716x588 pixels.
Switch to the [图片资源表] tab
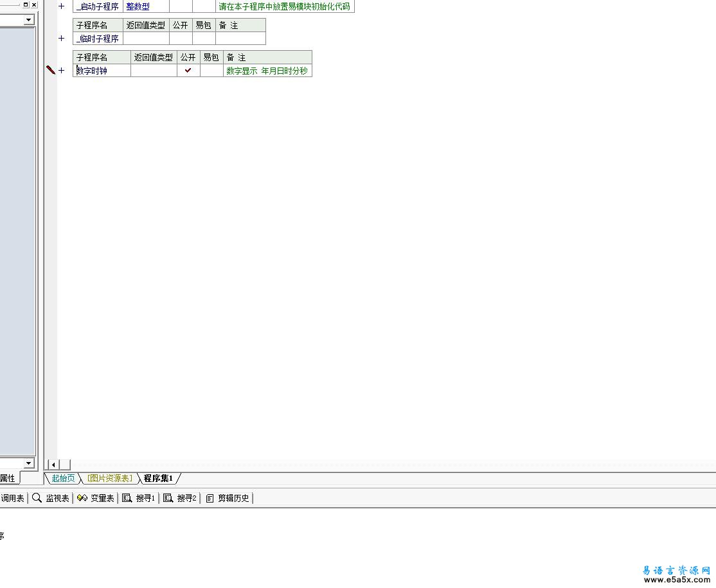109,478
